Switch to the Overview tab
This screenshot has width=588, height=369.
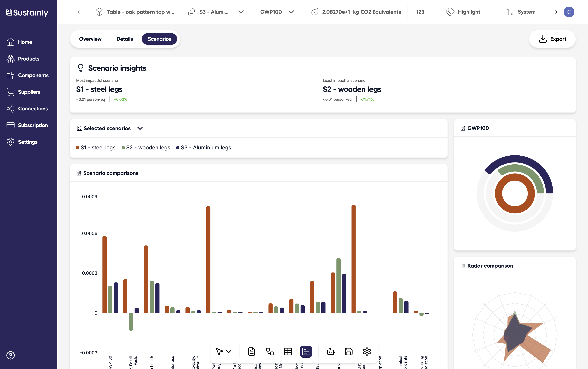click(90, 39)
